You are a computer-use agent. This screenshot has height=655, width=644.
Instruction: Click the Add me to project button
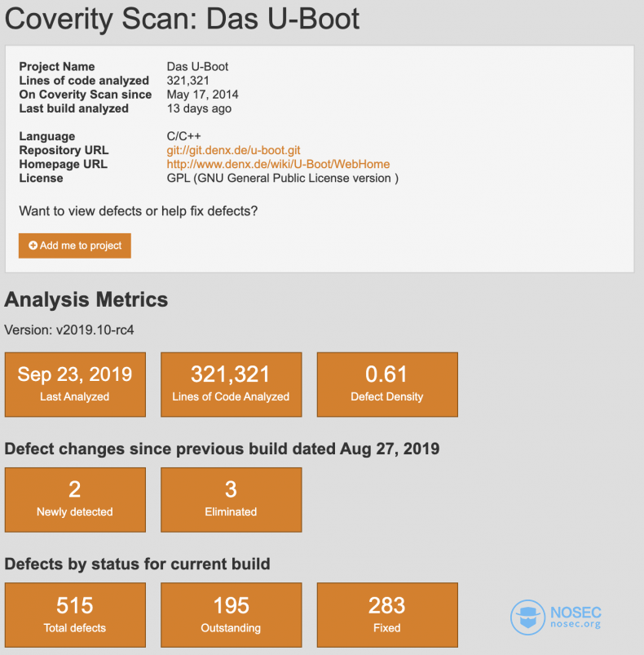pyautogui.click(x=75, y=246)
